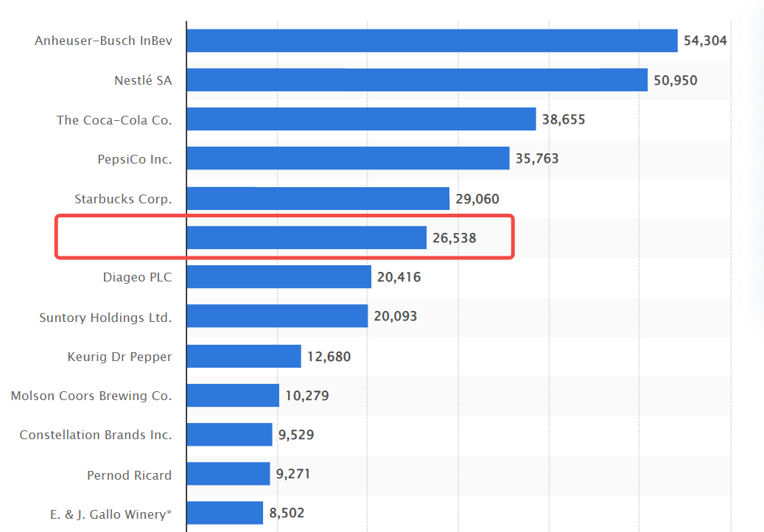Click the value 26,538
Image resolution: width=764 pixels, height=532 pixels.
point(455,238)
